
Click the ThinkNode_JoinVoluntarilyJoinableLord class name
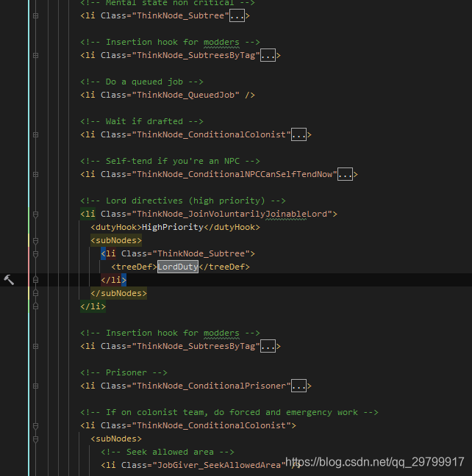pyautogui.click(x=232, y=214)
